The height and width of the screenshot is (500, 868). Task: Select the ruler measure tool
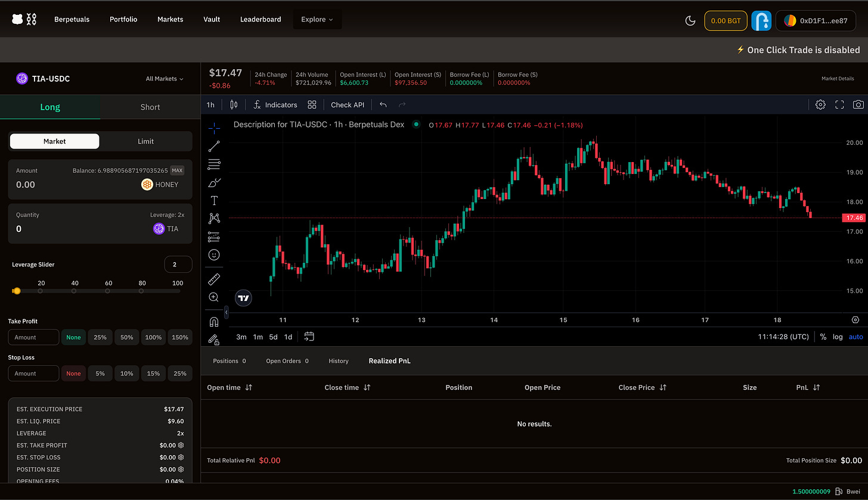(214, 279)
